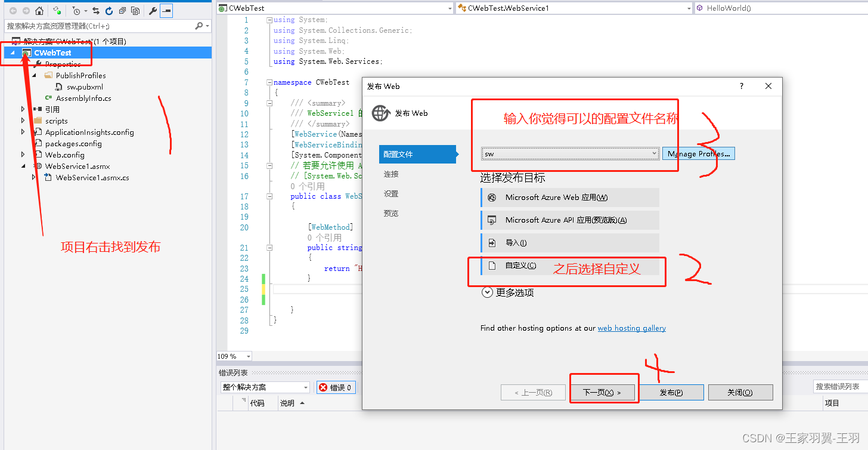Open the sw profile combo box
Viewport: 868px width, 450px height.
coord(570,153)
